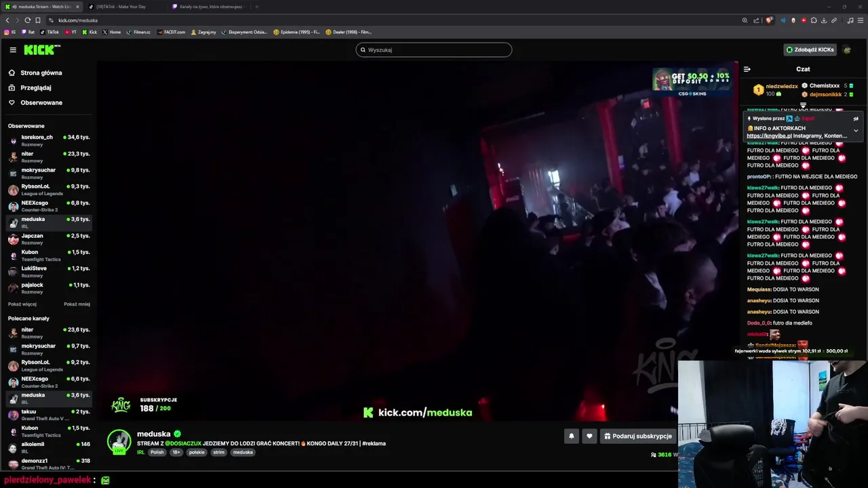
Task: Open browser extensions puzzle icon
Action: [x=814, y=20]
